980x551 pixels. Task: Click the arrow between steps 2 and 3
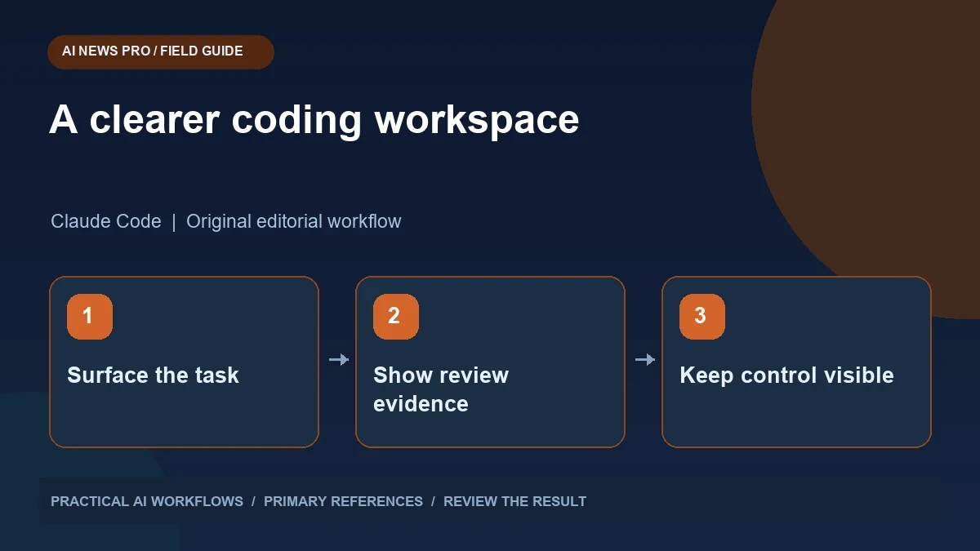click(x=645, y=359)
